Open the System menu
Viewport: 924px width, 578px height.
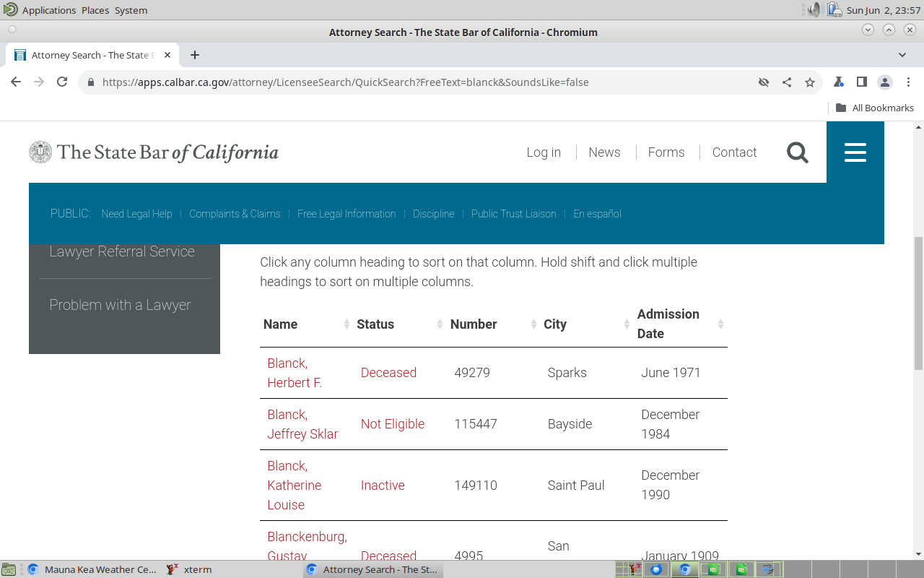[131, 10]
